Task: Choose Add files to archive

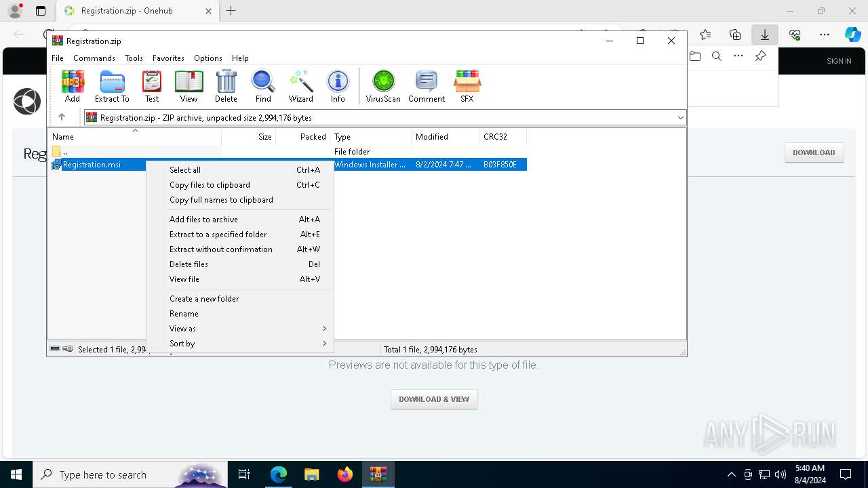Action: [239, 220]
